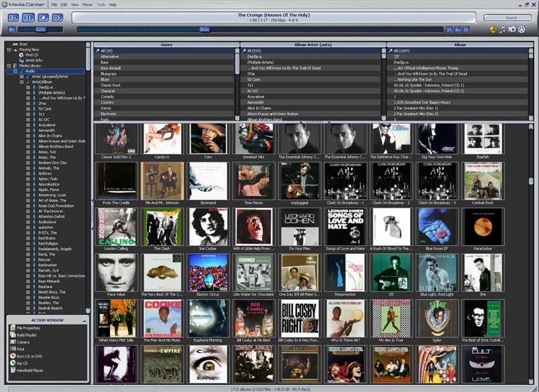539x392 pixels.
Task: Open the Help menu
Action: click(x=113, y=5)
